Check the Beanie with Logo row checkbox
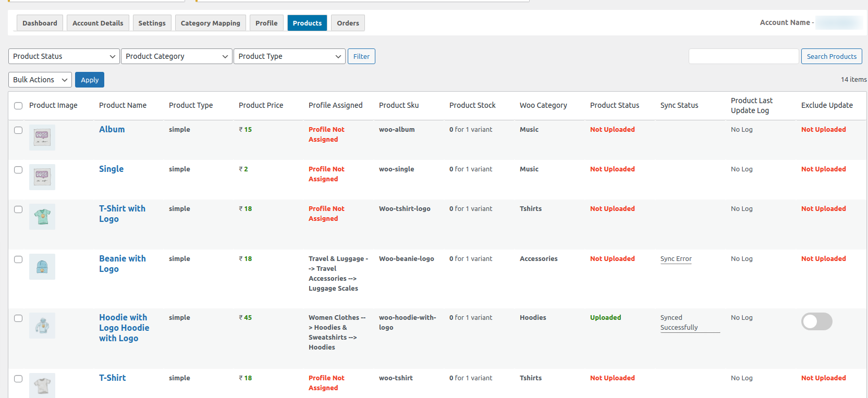The width and height of the screenshot is (868, 398). coord(18,259)
